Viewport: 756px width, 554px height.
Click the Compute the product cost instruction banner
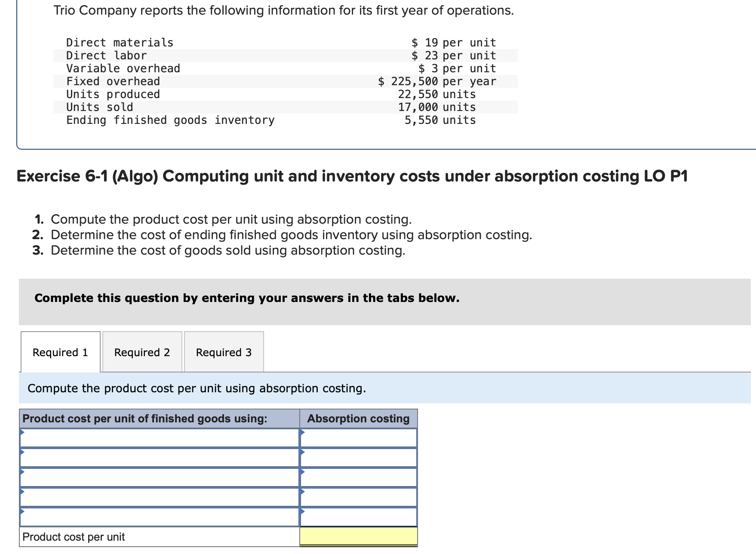point(196,388)
